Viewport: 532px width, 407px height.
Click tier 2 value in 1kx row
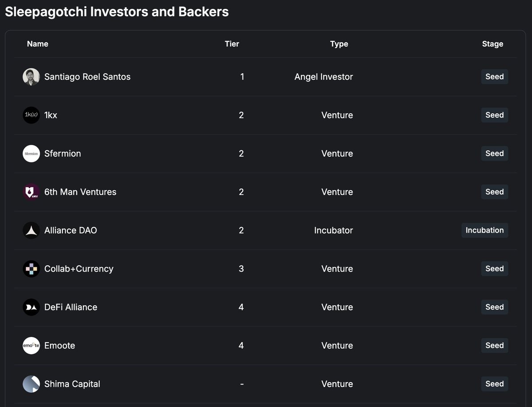[242, 115]
